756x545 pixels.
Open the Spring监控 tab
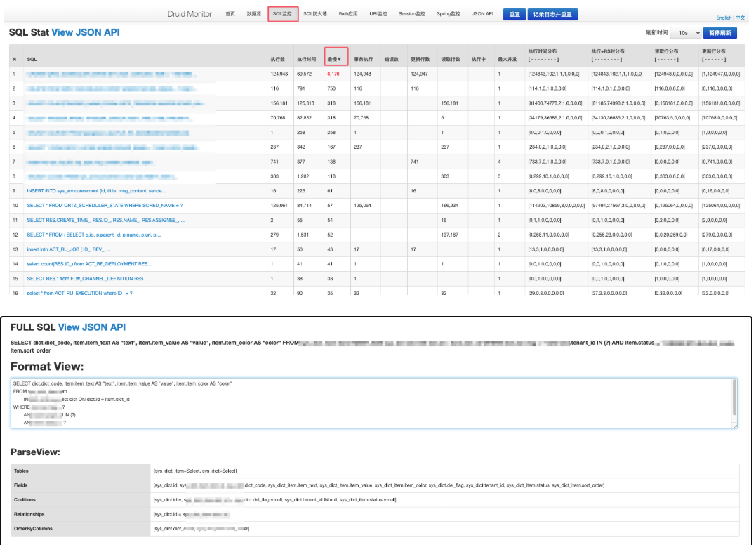[449, 14]
